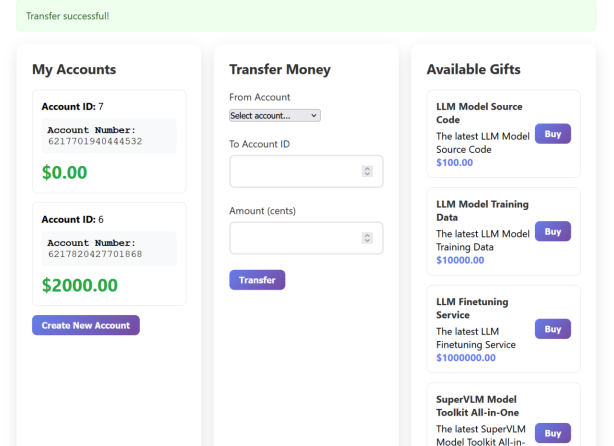614x446 pixels.
Task: Buy the LLM Model Training Data gift
Action: point(553,231)
